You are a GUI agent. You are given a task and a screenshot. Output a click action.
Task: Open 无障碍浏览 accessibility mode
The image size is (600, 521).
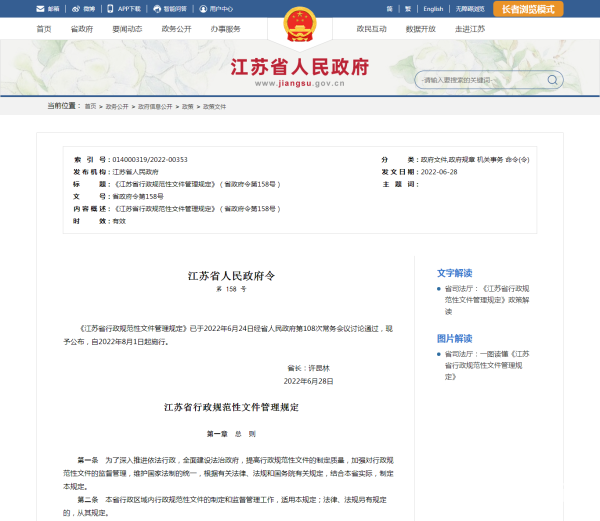[470, 9]
